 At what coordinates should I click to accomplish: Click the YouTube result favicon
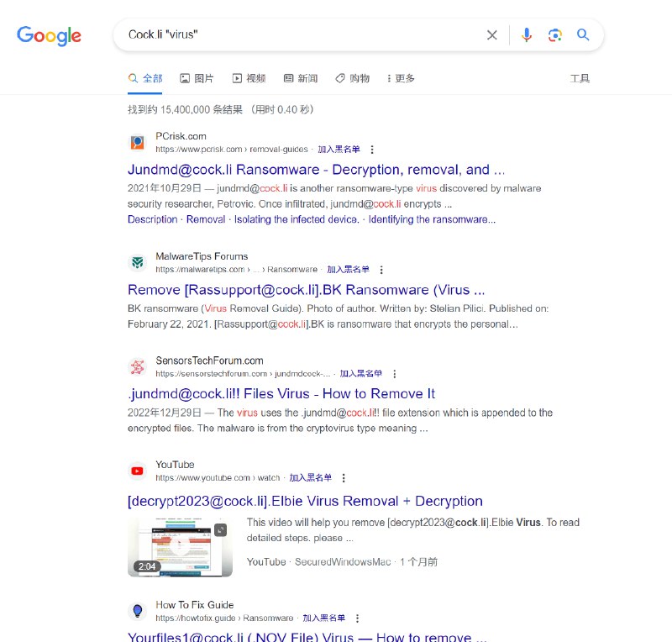click(x=137, y=471)
